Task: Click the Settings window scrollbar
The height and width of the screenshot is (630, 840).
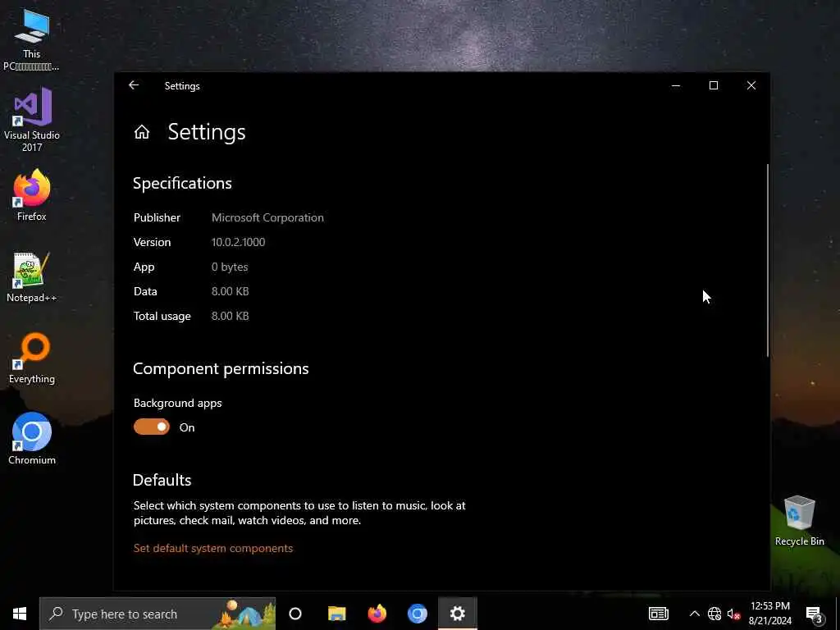Action: (767, 260)
